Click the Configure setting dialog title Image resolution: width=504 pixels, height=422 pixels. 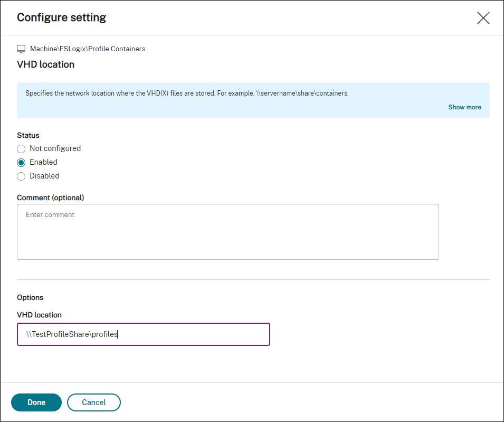click(x=61, y=17)
